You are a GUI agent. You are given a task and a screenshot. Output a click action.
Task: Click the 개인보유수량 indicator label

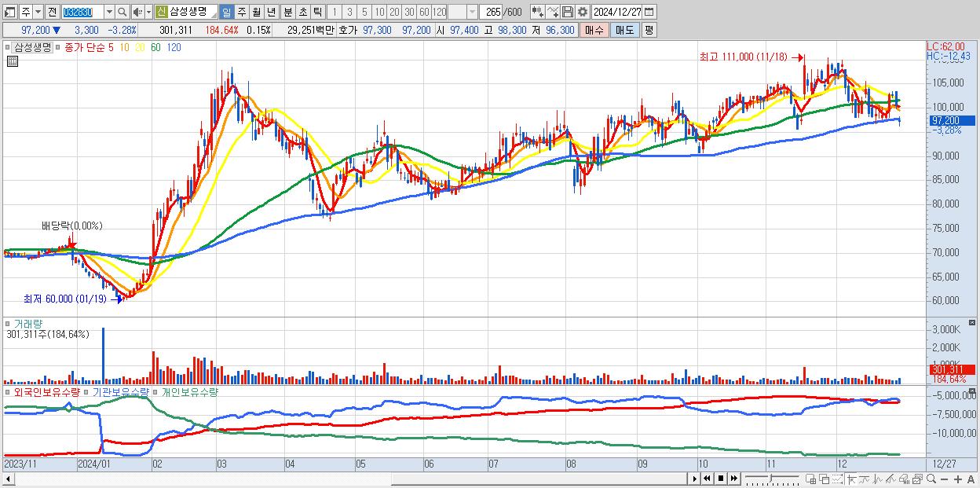(x=189, y=391)
